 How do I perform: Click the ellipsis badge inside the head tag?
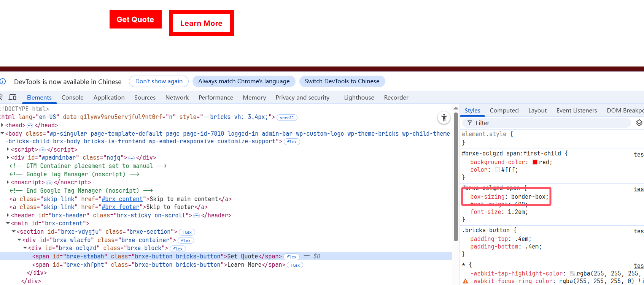tap(30, 125)
